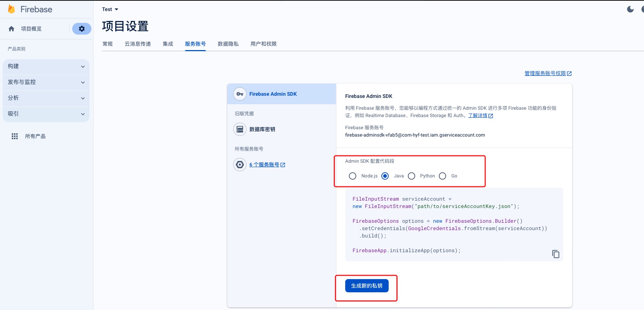Switch to the 数据隐私 tab
The image size is (644, 310).
228,44
